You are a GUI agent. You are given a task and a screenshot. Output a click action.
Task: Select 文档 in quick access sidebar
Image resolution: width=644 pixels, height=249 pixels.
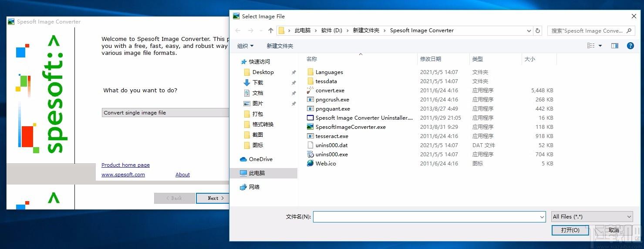point(258,93)
